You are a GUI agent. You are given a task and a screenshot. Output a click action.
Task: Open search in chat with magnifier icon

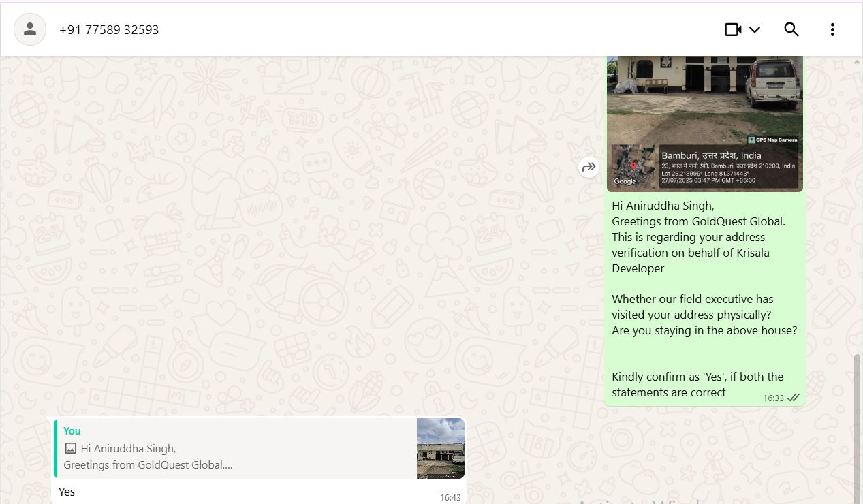[x=791, y=29]
